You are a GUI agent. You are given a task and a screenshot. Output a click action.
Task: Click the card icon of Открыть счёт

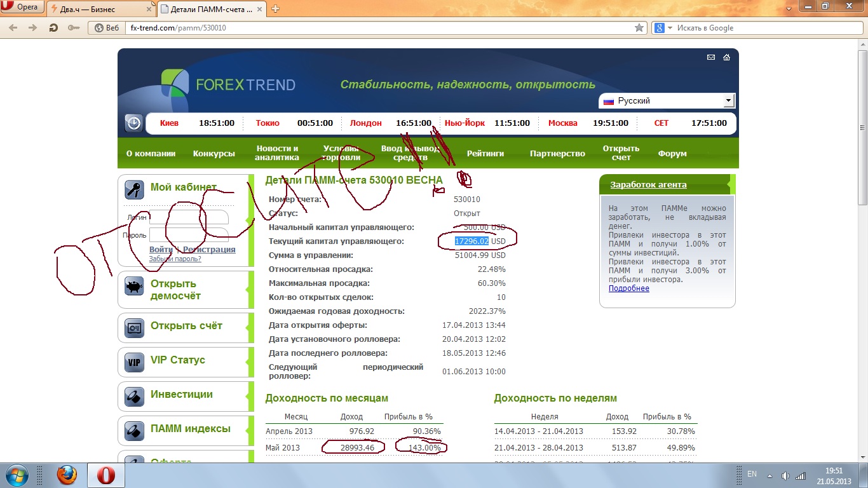(x=134, y=328)
